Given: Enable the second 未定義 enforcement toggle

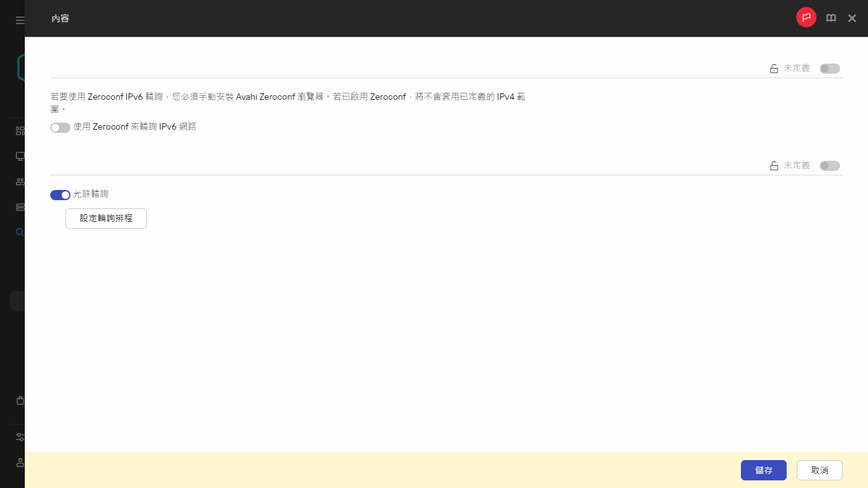Looking at the screenshot, I should (829, 165).
